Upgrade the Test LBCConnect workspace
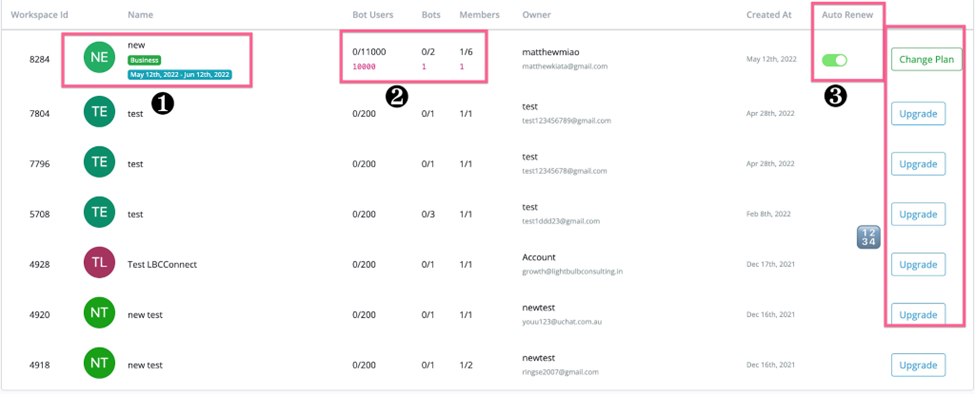975x394 pixels. 918,265
